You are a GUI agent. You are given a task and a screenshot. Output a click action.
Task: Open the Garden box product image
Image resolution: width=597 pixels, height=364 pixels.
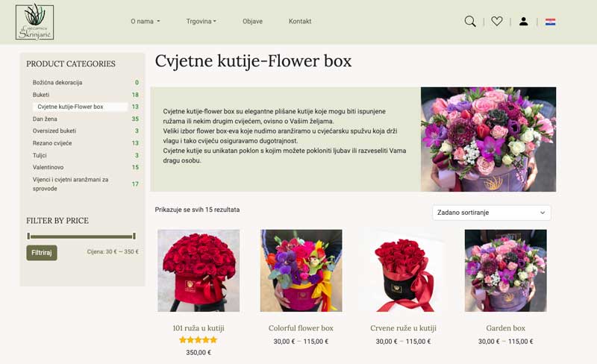[x=505, y=270]
